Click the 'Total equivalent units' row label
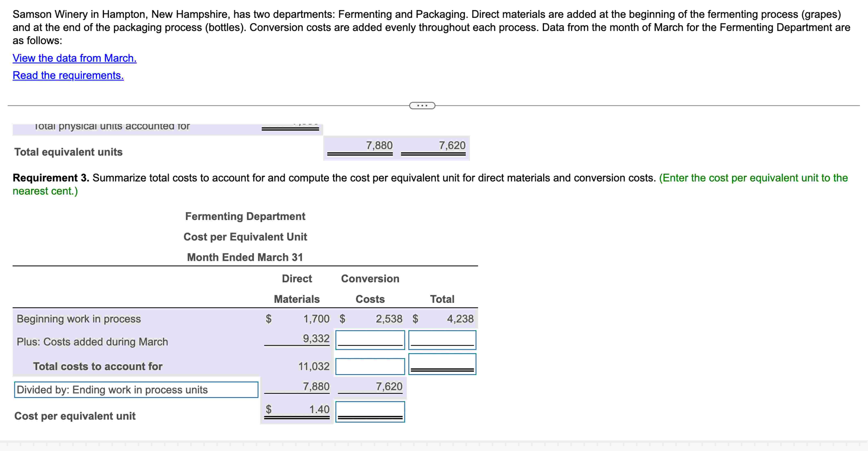This screenshot has width=868, height=451. point(68,152)
